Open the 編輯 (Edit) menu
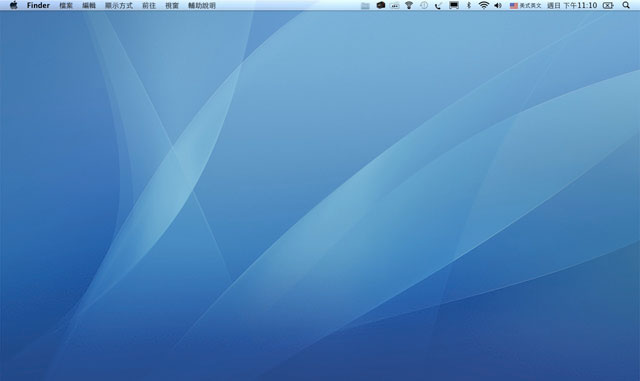Image resolution: width=640 pixels, height=381 pixels. point(89,6)
